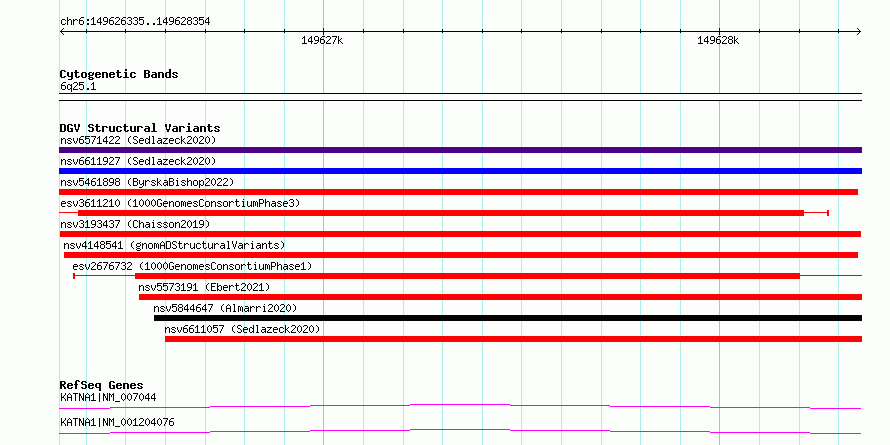890x445 pixels.
Task: Click the 6q25.1 cytogenetic band bar
Action: point(460,97)
